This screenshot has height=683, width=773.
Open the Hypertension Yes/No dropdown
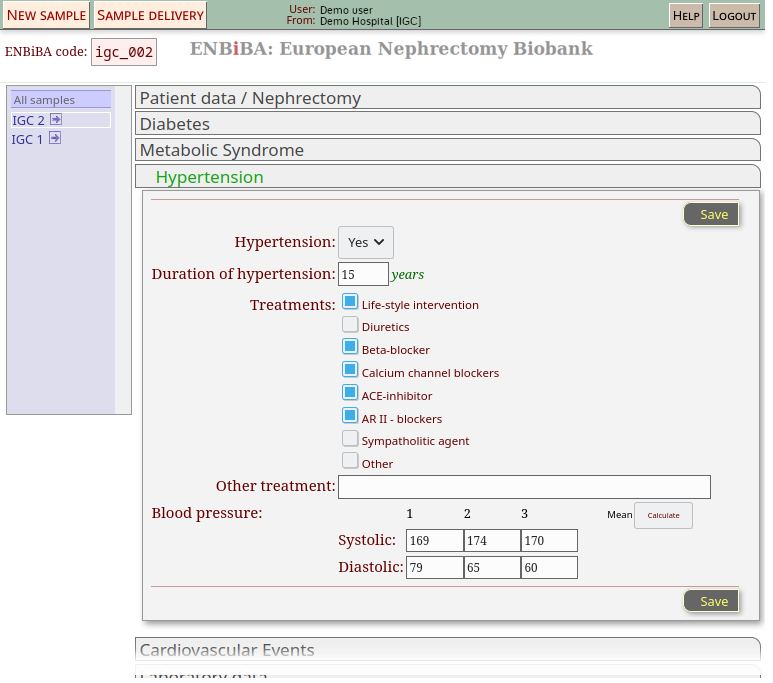[x=365, y=243]
